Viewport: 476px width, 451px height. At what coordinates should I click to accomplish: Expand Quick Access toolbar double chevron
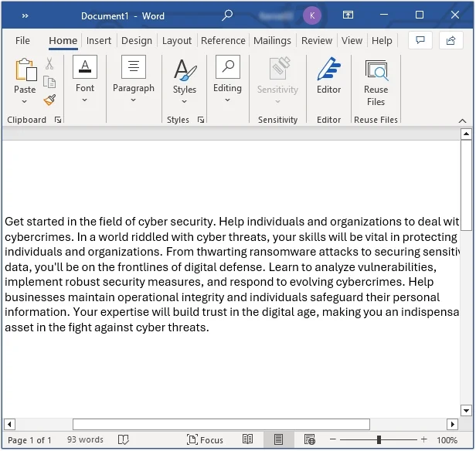(x=25, y=15)
